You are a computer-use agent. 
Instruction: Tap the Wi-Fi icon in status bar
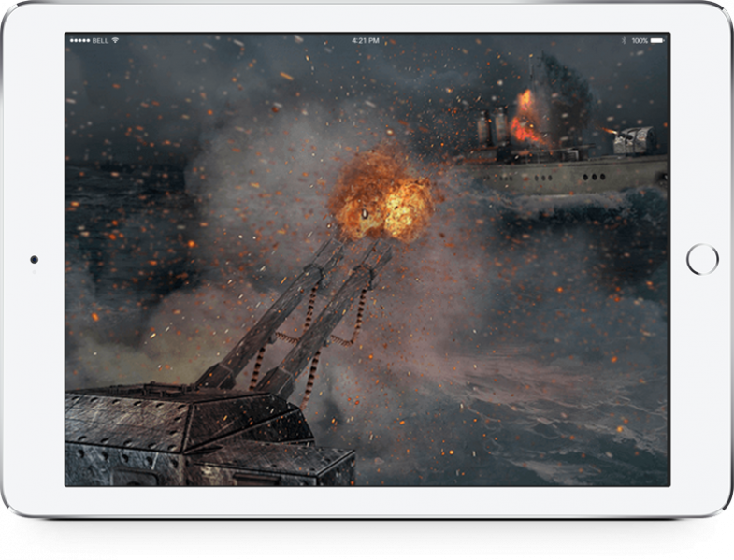point(115,41)
